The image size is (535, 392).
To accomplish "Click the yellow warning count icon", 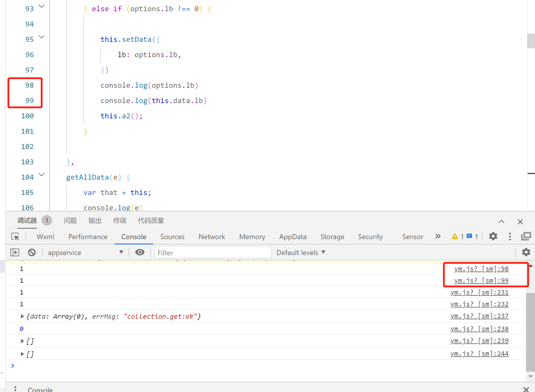I will coord(455,236).
